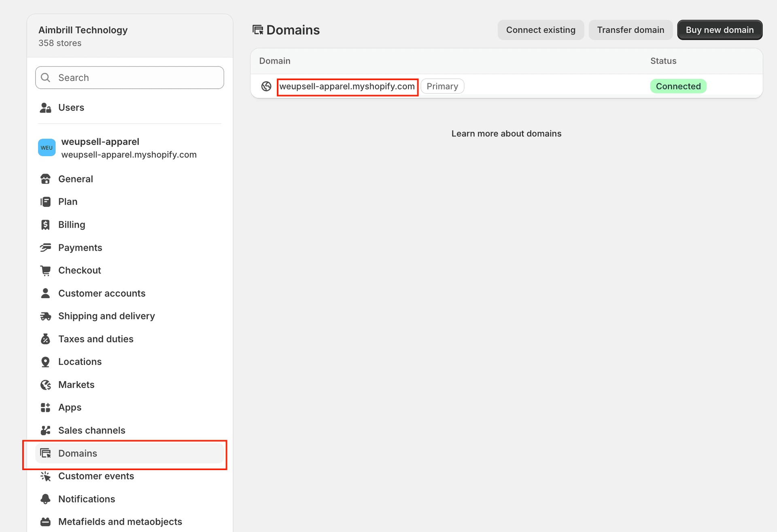This screenshot has height=532, width=777.
Task: Open the Notifications settings
Action: [129, 499]
